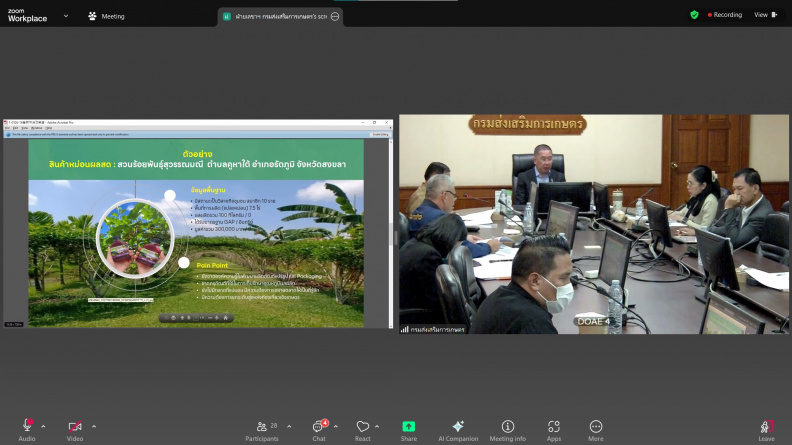Viewport: 792px width, 445px height.
Task: Click the green Share screen button
Action: (409, 431)
